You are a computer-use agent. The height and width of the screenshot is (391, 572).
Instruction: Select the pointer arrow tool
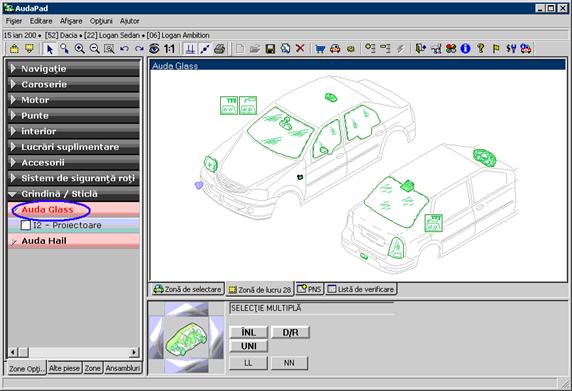click(50, 49)
